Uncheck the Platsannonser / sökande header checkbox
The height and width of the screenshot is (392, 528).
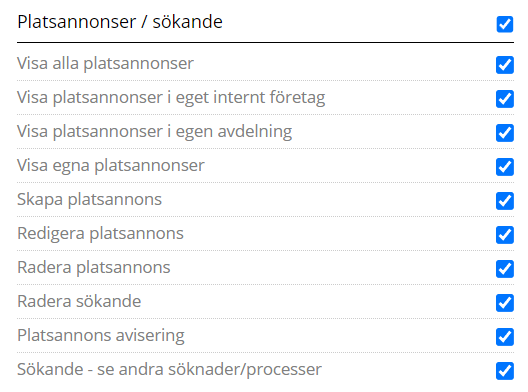(505, 24)
